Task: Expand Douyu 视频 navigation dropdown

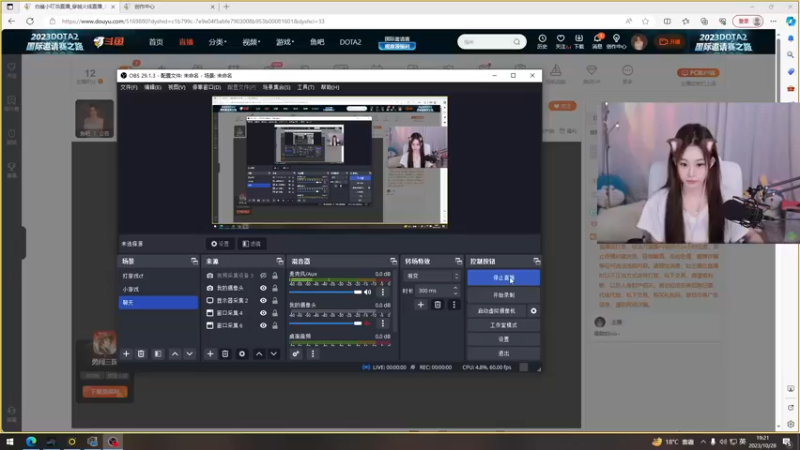Action: coord(251,42)
